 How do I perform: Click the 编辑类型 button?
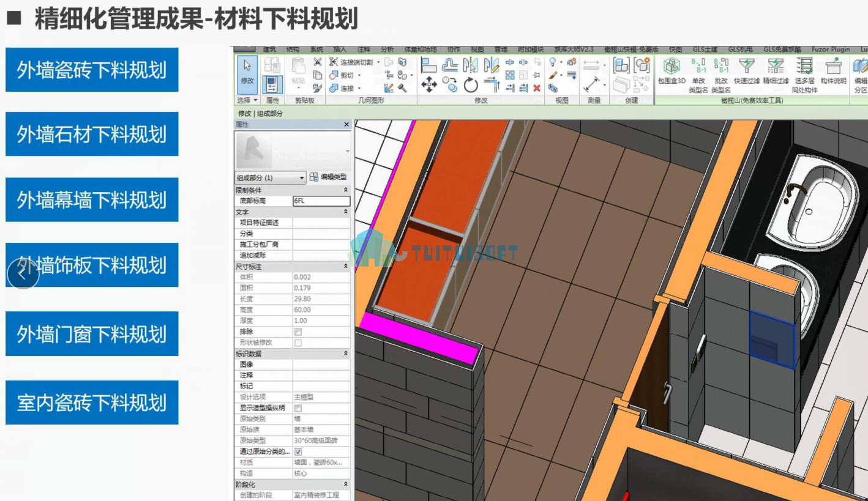[329, 177]
